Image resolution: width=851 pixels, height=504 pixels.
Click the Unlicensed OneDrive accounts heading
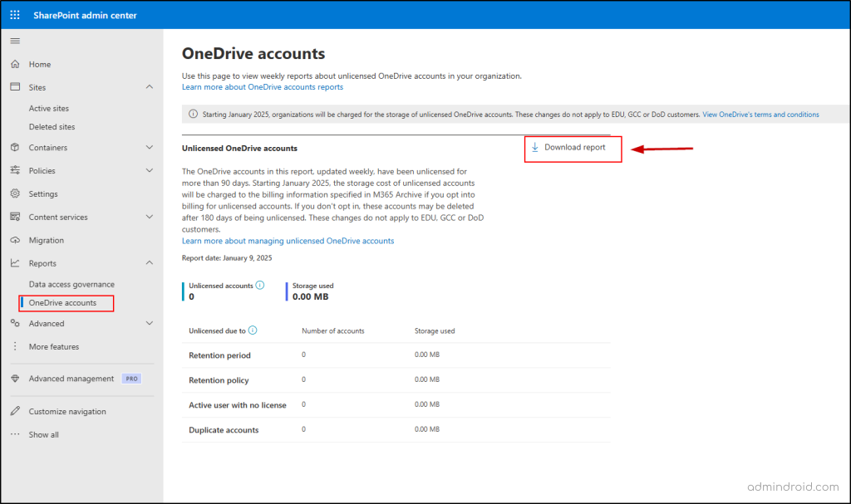[239, 148]
